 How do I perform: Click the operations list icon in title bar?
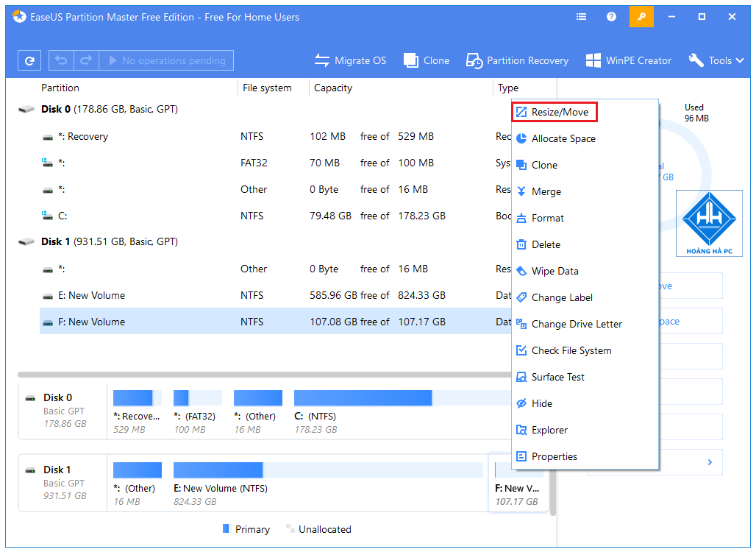[581, 16]
